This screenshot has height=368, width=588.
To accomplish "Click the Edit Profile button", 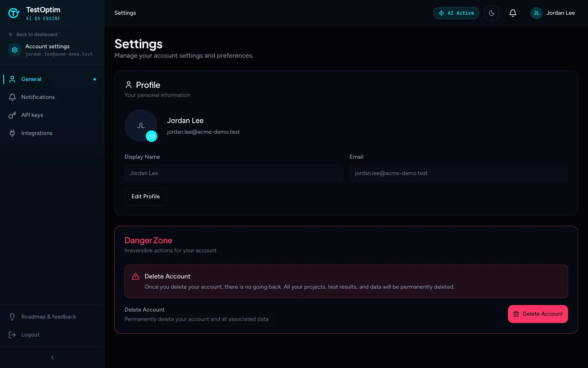I will [x=145, y=196].
